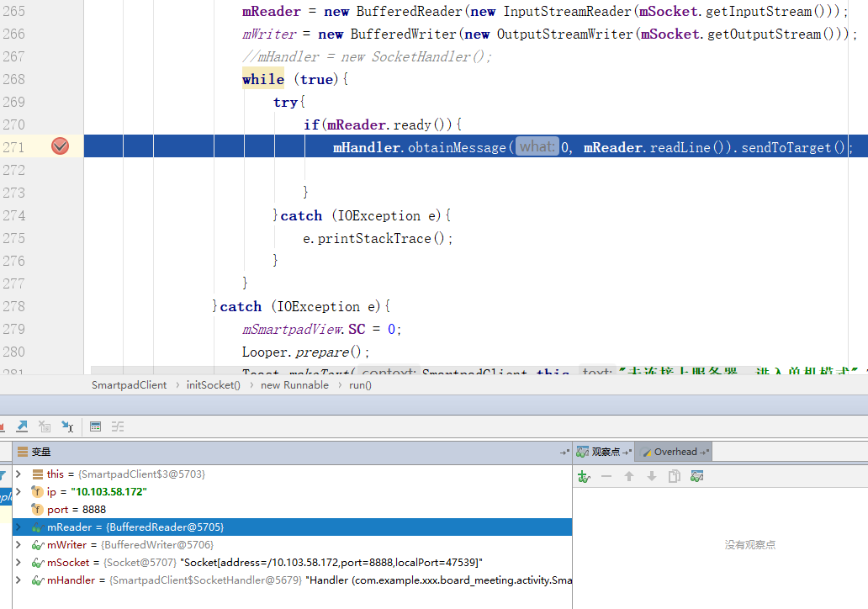Viewport: 868px width, 609px height.
Task: Select the mHandler variable row text
Action: click(x=310, y=580)
